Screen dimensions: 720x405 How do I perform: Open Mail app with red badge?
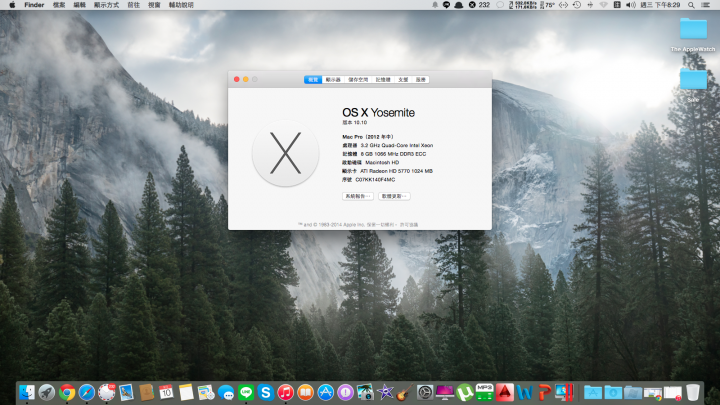point(107,393)
